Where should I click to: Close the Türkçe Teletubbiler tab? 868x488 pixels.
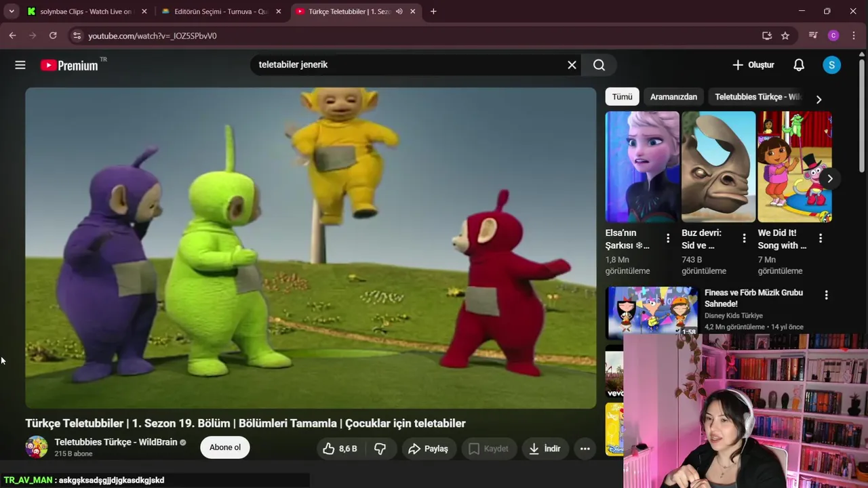click(412, 12)
